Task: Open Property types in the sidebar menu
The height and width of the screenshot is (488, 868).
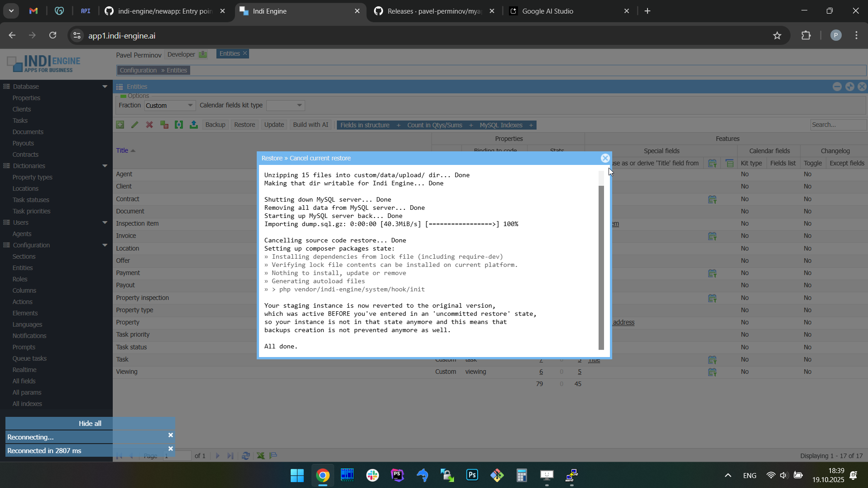Action: coord(33,177)
